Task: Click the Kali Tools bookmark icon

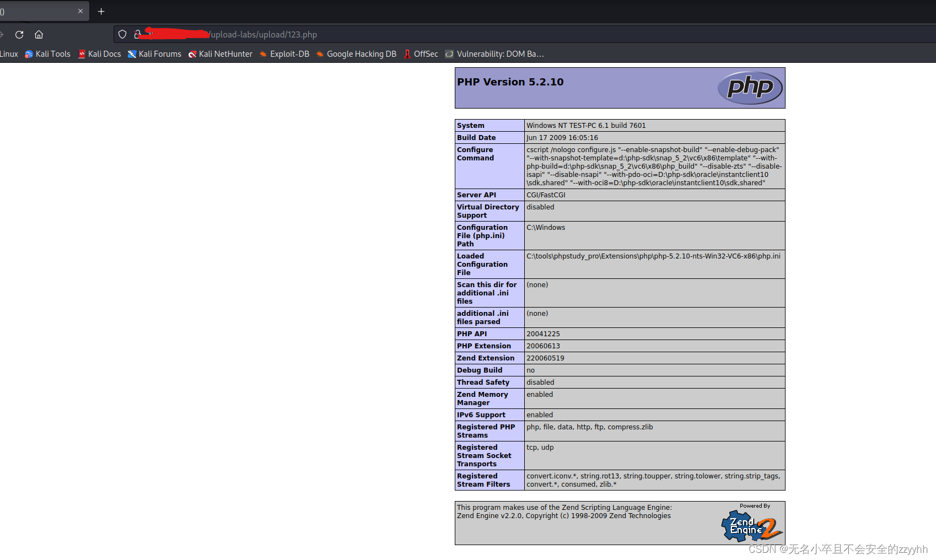Action: coord(29,54)
